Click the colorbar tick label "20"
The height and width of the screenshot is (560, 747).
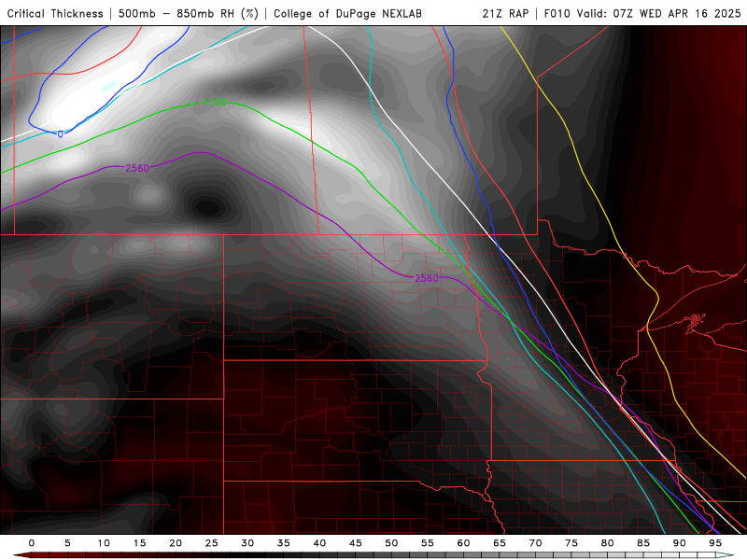[176, 543]
